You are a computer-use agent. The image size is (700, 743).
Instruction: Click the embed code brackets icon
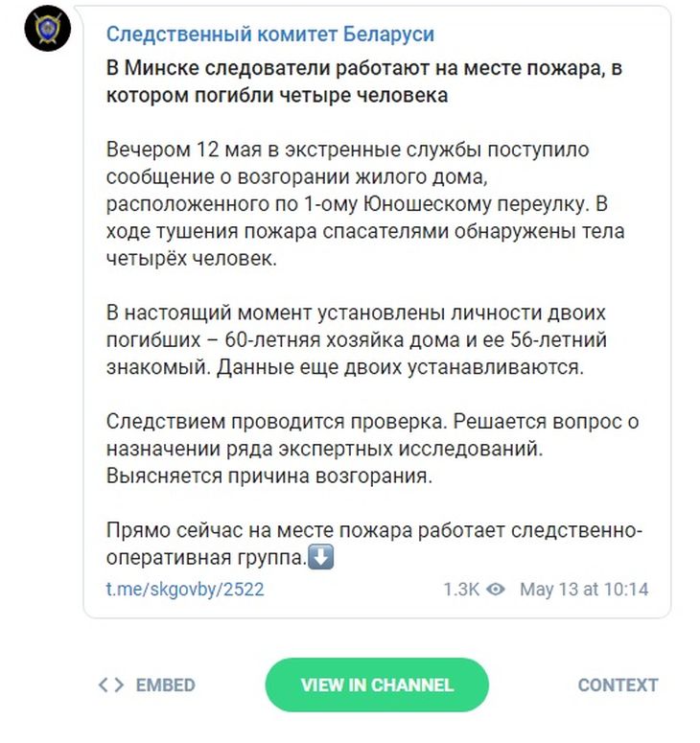(x=111, y=685)
